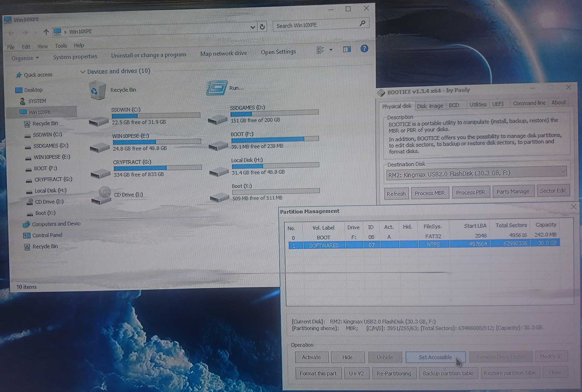The height and width of the screenshot is (392, 582).
Task: Open the Destination Disk combo box
Action: click(x=476, y=173)
